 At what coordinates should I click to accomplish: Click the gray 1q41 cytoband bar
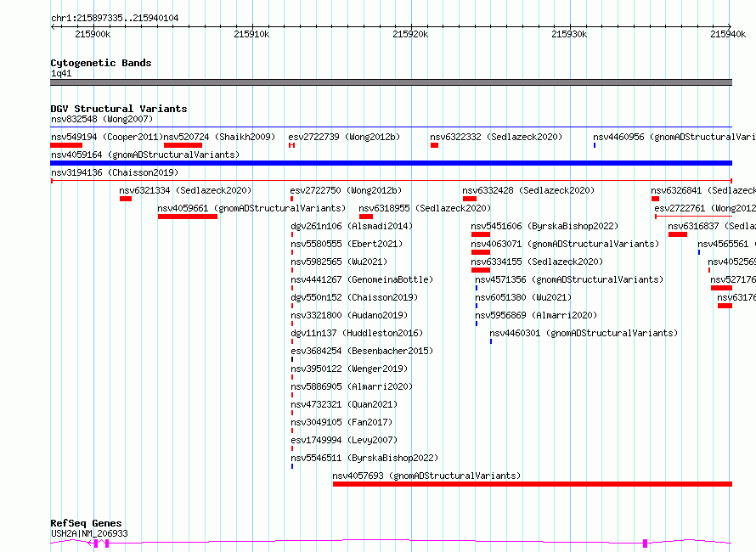point(391,82)
